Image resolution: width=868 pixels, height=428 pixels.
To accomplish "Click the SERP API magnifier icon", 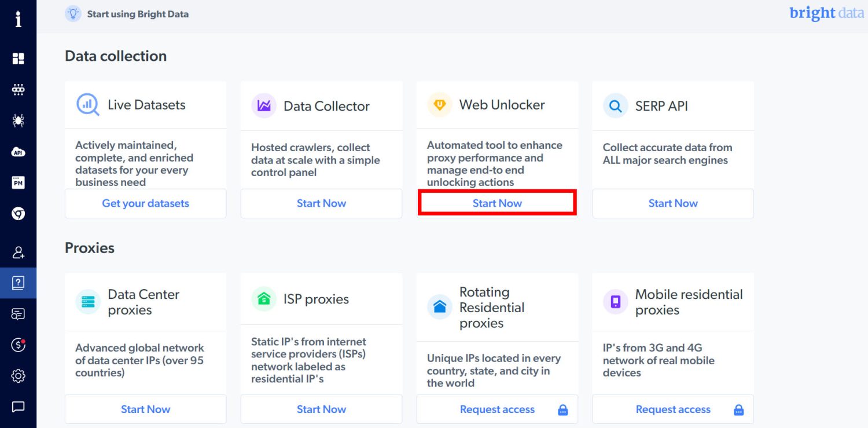I will 615,105.
